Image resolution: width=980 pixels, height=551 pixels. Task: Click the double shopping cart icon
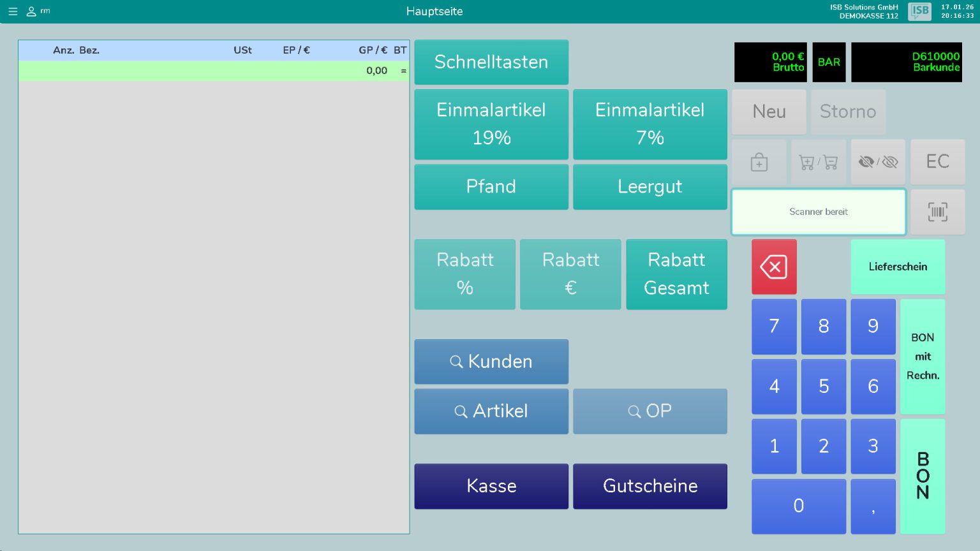pyautogui.click(x=818, y=163)
